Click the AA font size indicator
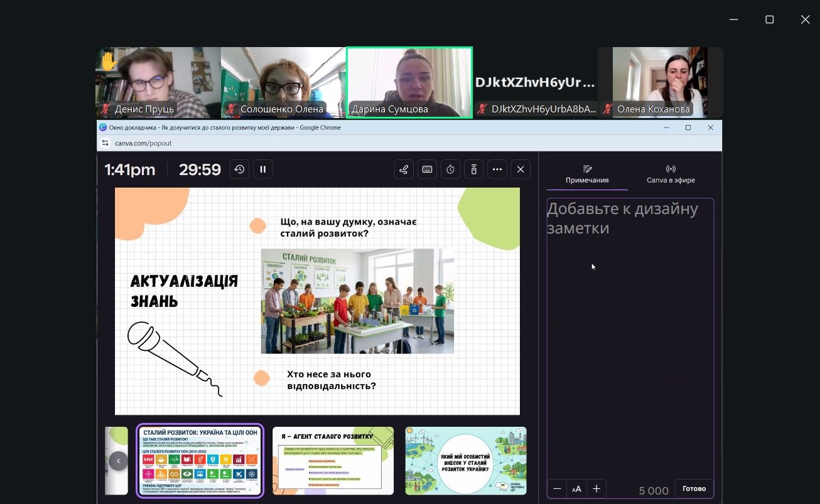This screenshot has height=504, width=820. click(x=576, y=489)
